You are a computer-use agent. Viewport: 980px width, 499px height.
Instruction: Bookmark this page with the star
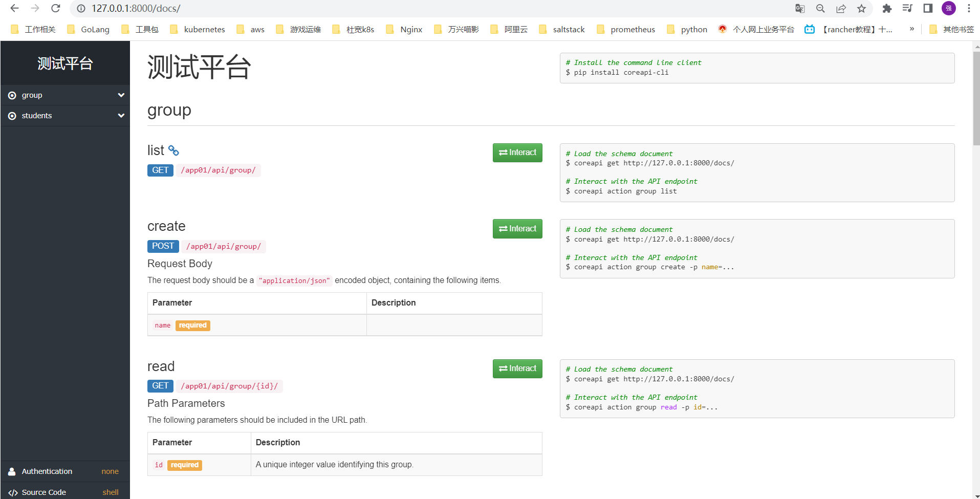click(862, 8)
